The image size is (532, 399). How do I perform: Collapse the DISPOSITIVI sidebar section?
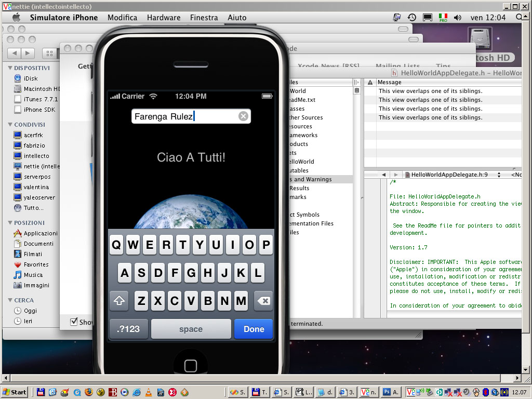pyautogui.click(x=10, y=68)
